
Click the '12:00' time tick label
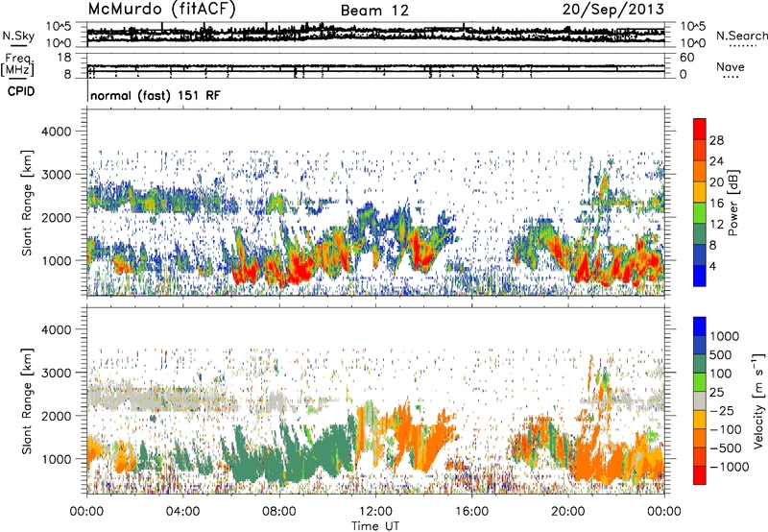[x=375, y=512]
